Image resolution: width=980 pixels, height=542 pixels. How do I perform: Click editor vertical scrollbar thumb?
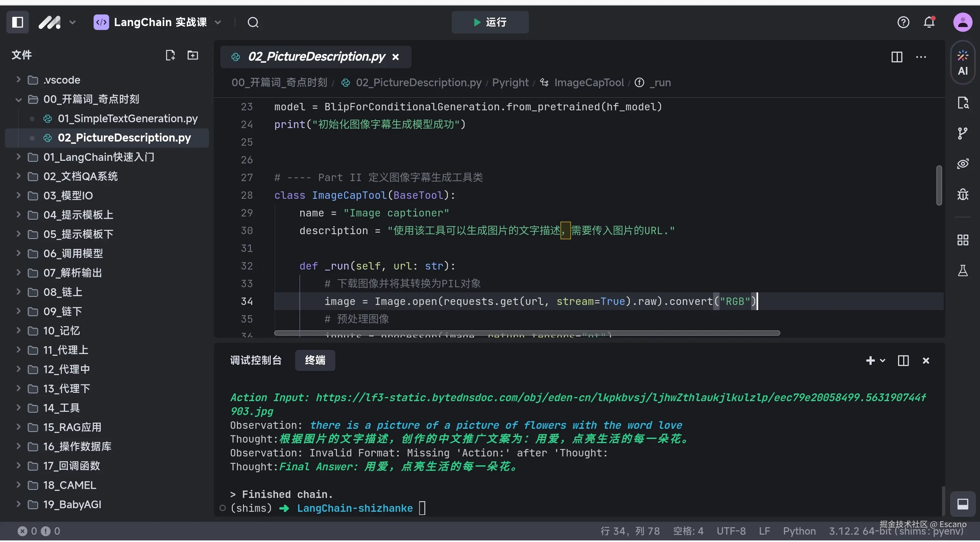click(x=939, y=185)
